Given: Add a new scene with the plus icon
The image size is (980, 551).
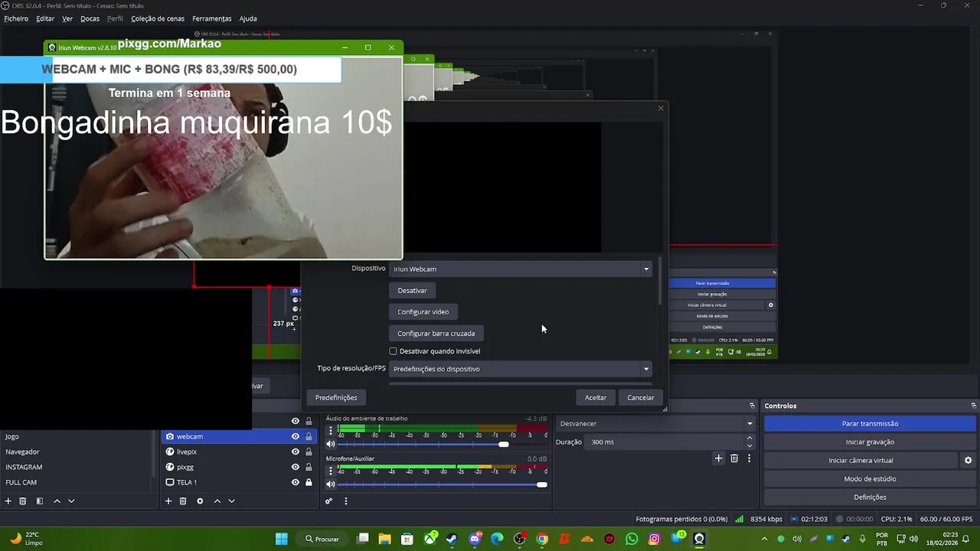Looking at the screenshot, I should coord(8,501).
